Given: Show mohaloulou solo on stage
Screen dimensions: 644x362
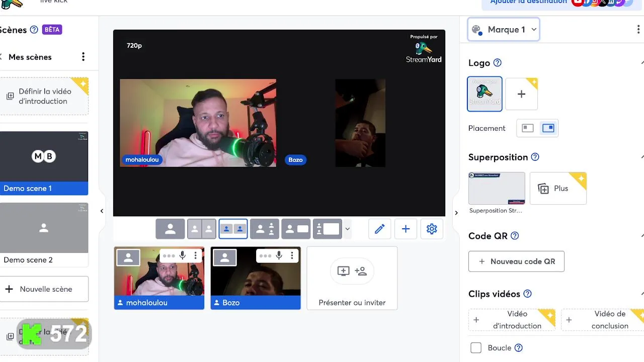Looking at the screenshot, I should pyautogui.click(x=128, y=258).
